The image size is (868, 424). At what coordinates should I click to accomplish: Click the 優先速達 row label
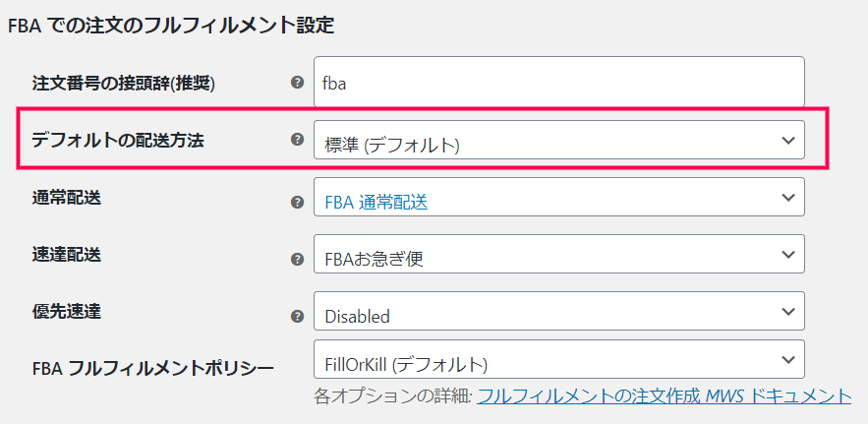(x=67, y=312)
